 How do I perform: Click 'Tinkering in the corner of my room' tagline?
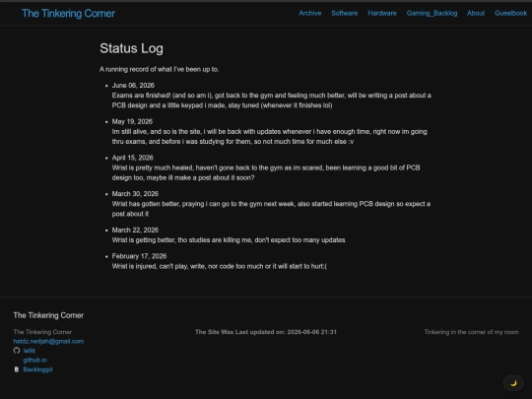pos(471,332)
